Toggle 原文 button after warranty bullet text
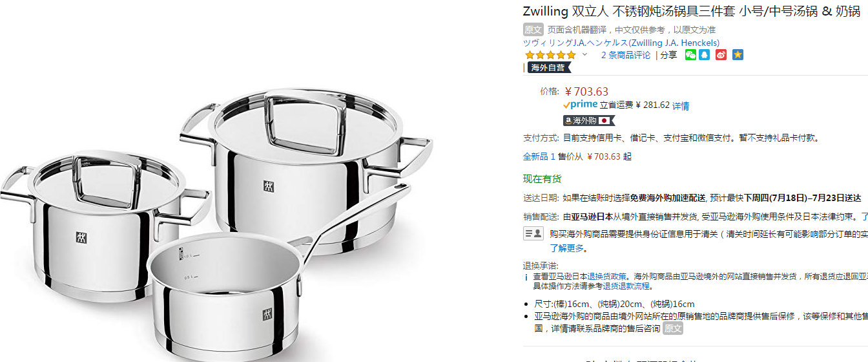868x362 pixels. [x=673, y=328]
